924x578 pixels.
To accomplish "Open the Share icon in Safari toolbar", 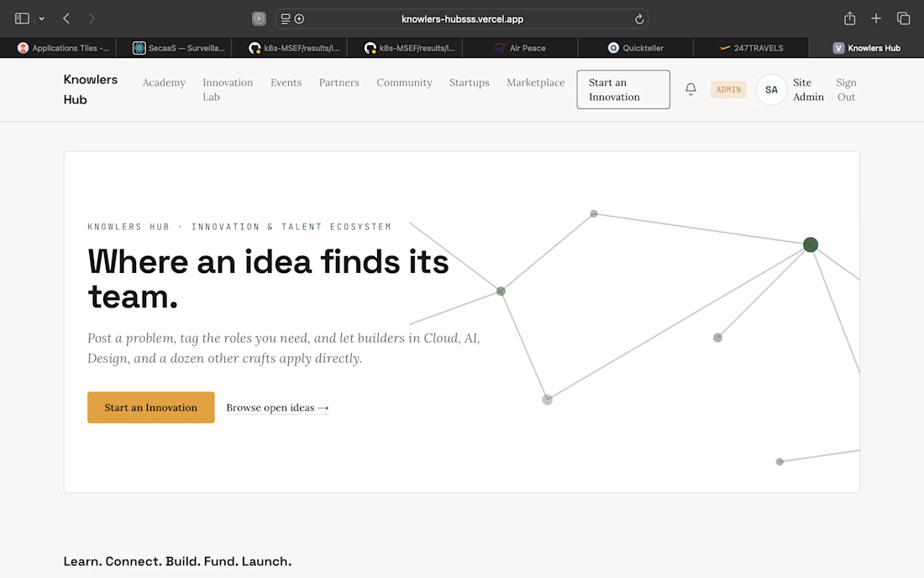I will pos(849,18).
